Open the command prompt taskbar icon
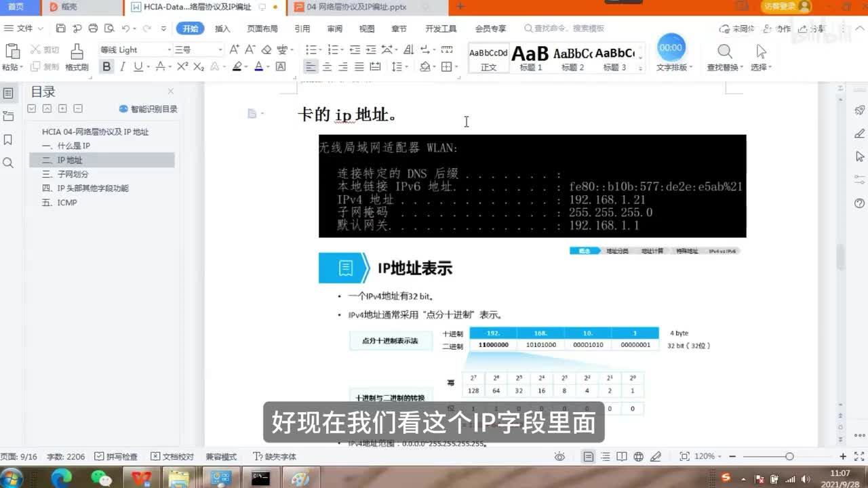 pos(260,479)
